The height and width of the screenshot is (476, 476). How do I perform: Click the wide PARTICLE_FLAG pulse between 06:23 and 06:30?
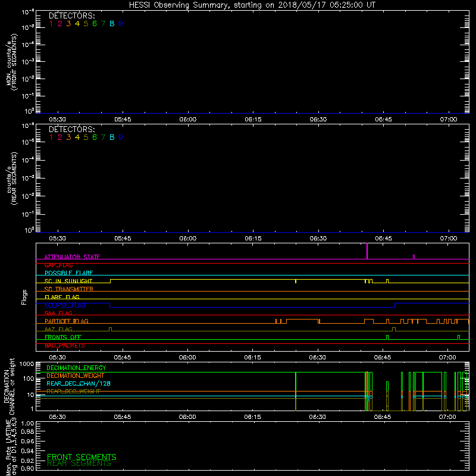click(302, 321)
